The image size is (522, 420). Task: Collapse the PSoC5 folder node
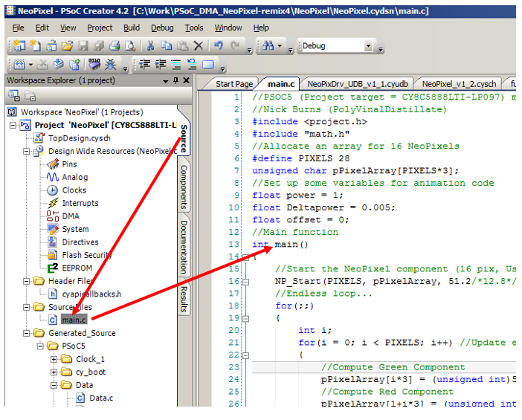40,346
